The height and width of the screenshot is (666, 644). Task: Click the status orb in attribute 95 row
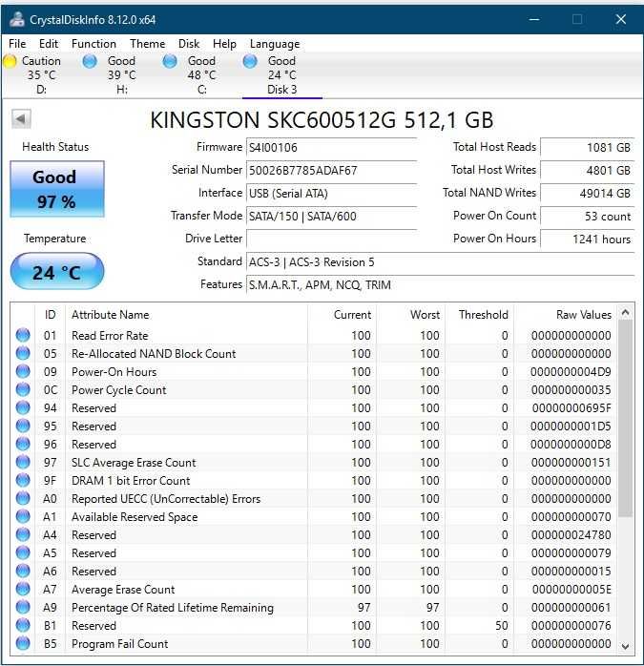pyautogui.click(x=23, y=426)
